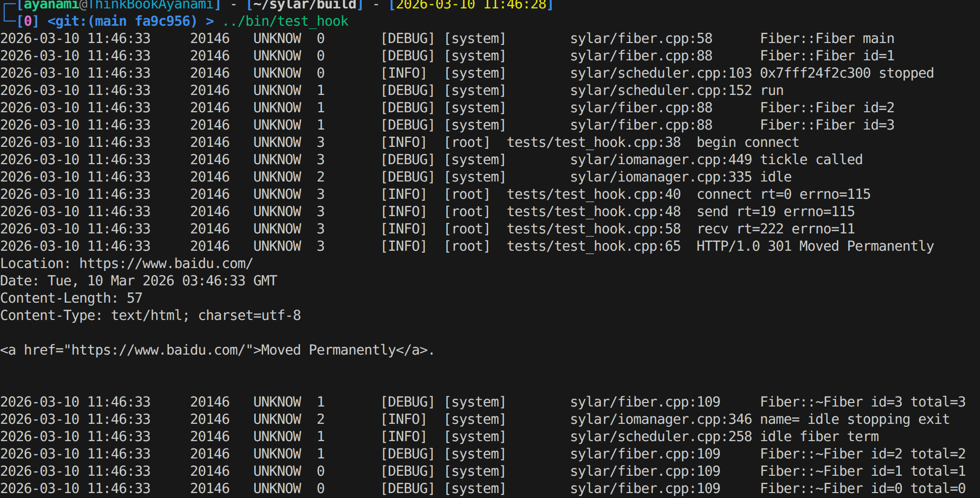Click the ~/sylar/build path in the prompt
This screenshot has height=498, width=980.
pyautogui.click(x=305, y=5)
